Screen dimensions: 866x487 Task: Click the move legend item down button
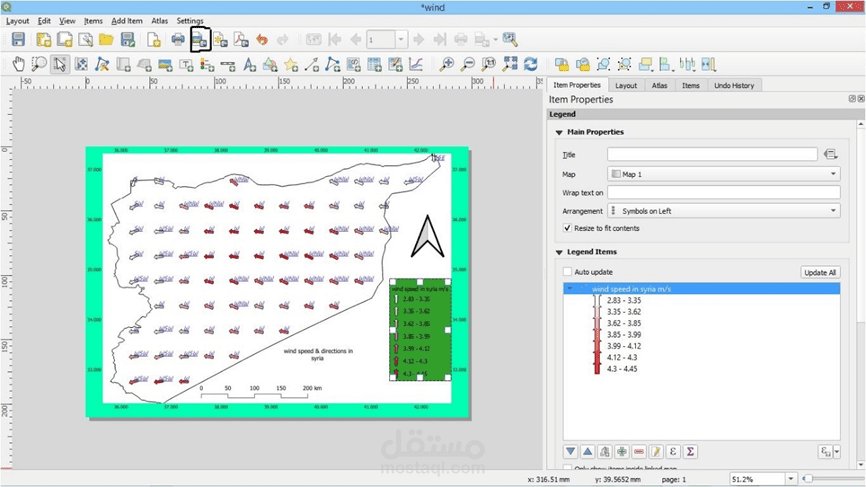571,452
